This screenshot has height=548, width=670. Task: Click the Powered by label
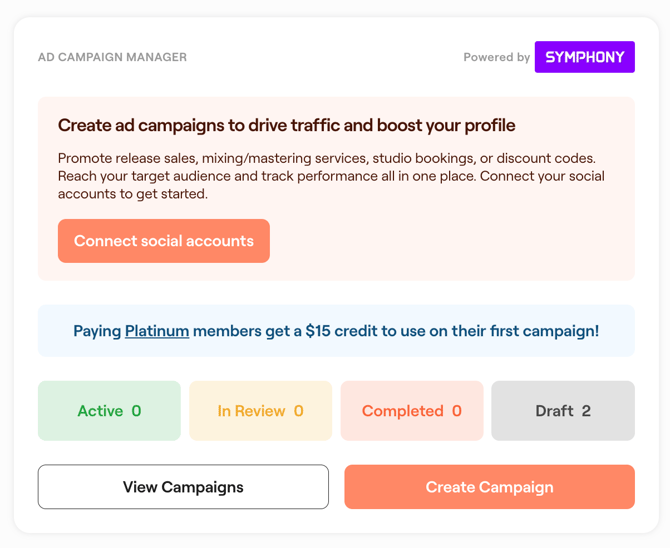pos(496,57)
